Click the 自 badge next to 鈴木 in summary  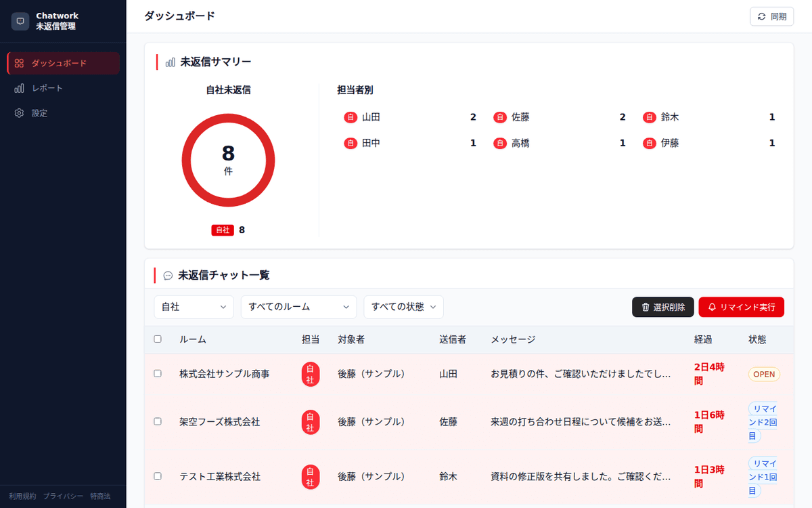(650, 117)
